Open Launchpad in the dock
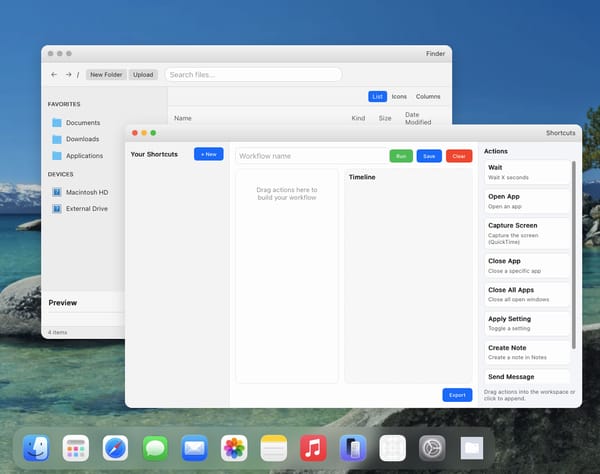The width and height of the screenshot is (600, 474). (x=76, y=448)
